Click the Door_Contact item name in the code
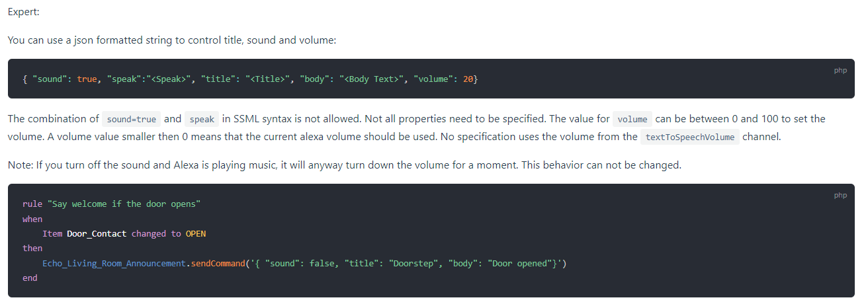This screenshot has height=306, width=868. (x=97, y=234)
